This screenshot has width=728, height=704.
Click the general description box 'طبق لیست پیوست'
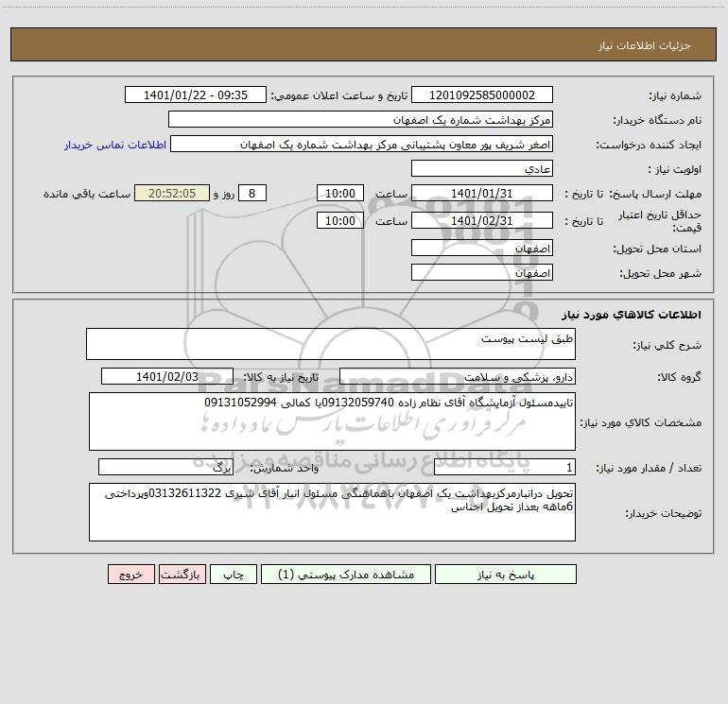coord(331,344)
